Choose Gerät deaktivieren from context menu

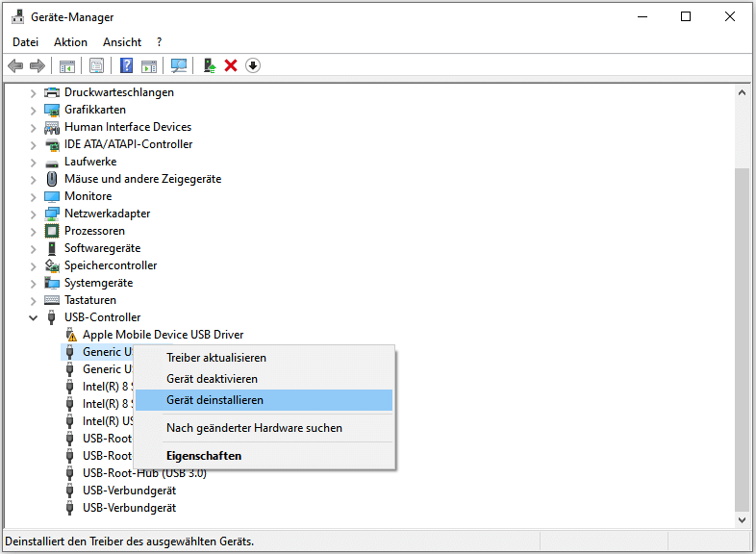tap(264, 379)
